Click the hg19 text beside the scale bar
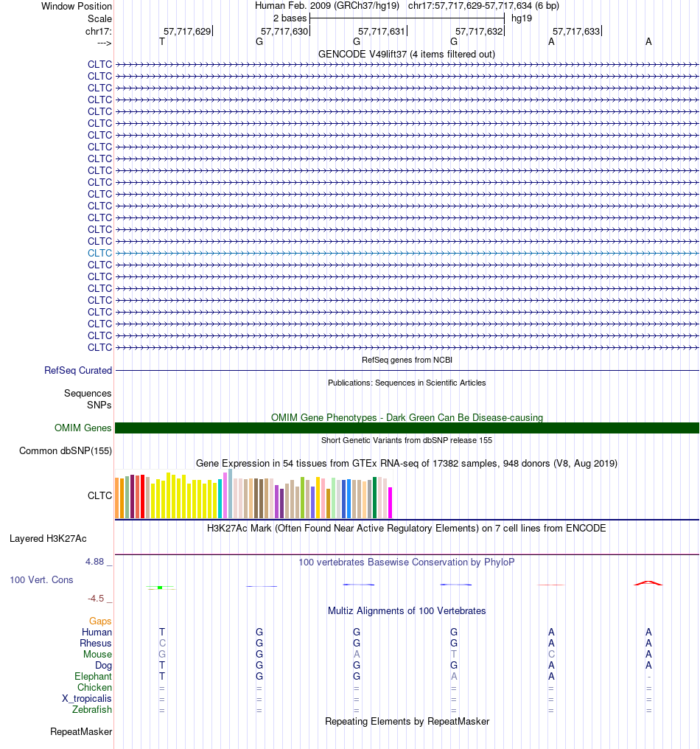The width and height of the screenshot is (700, 749). tap(522, 18)
